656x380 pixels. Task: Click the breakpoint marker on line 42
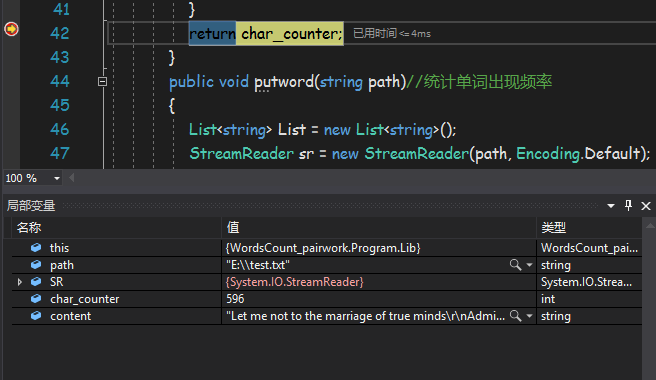pos(11,29)
